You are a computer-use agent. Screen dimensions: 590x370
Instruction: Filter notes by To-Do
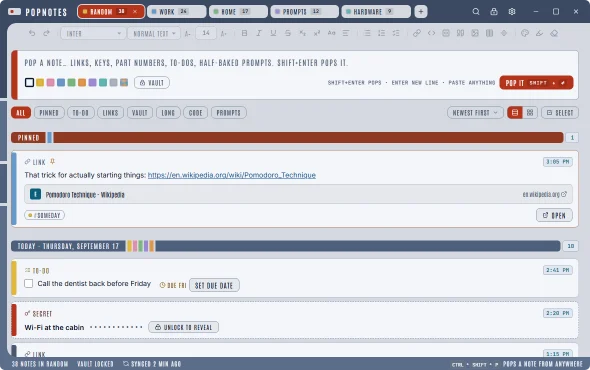click(81, 113)
